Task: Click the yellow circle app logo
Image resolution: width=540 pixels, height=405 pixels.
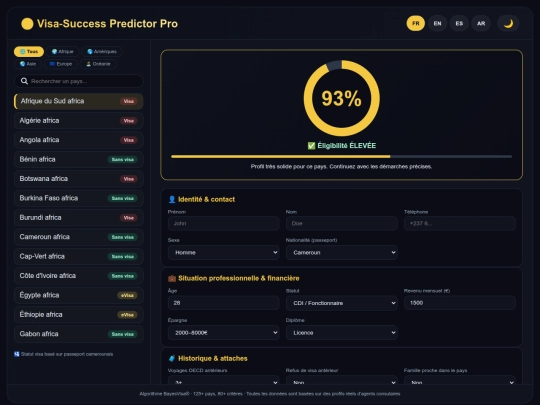Action: [x=27, y=24]
